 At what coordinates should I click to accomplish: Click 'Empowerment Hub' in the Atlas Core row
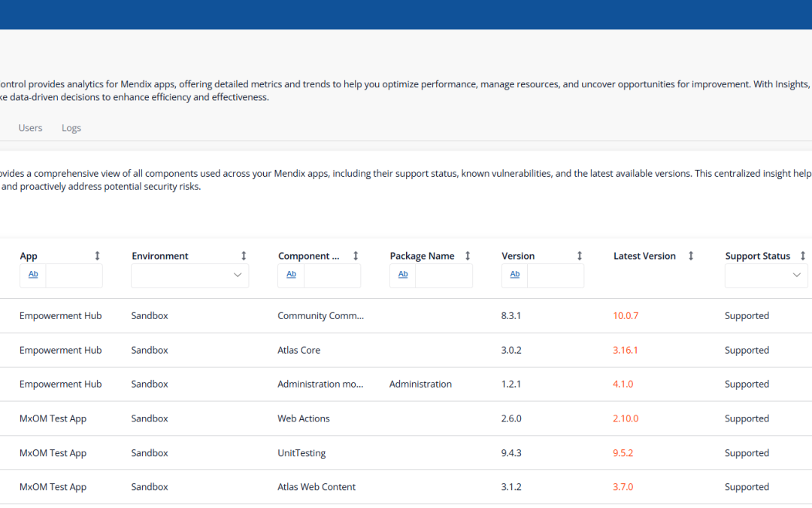tap(61, 351)
